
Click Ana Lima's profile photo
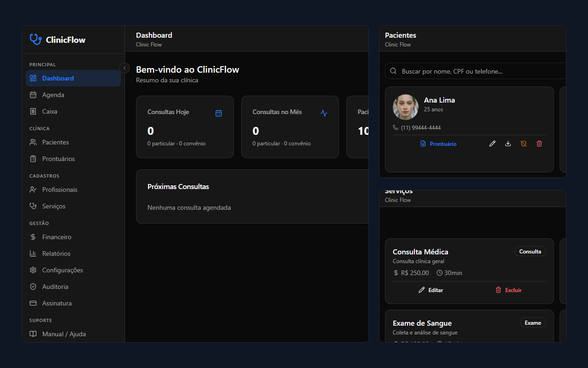point(406,107)
